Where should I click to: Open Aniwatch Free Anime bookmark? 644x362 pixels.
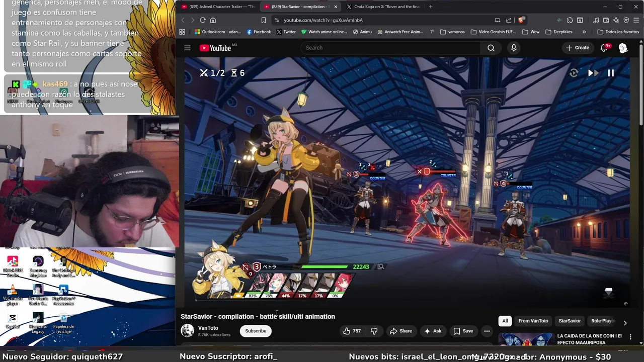tap(400, 32)
